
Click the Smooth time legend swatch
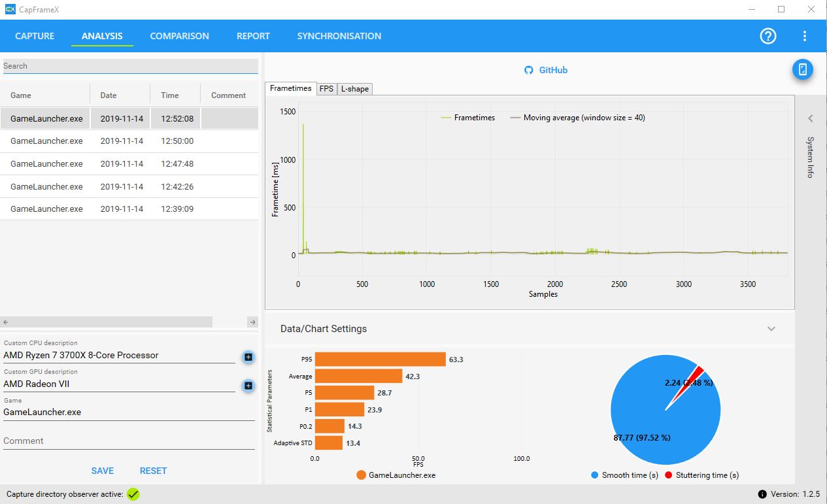[x=594, y=475]
